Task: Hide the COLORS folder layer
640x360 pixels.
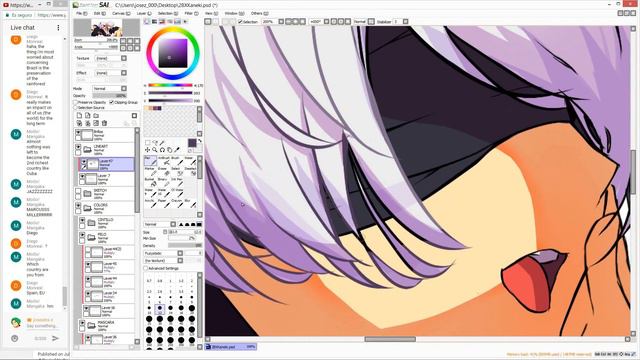Action: point(78,205)
